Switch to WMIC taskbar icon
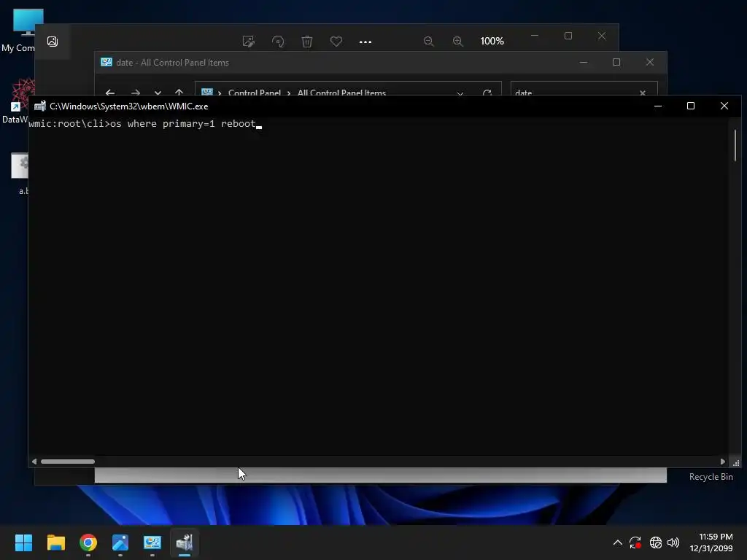The width and height of the screenshot is (747, 560). pyautogui.click(x=185, y=542)
